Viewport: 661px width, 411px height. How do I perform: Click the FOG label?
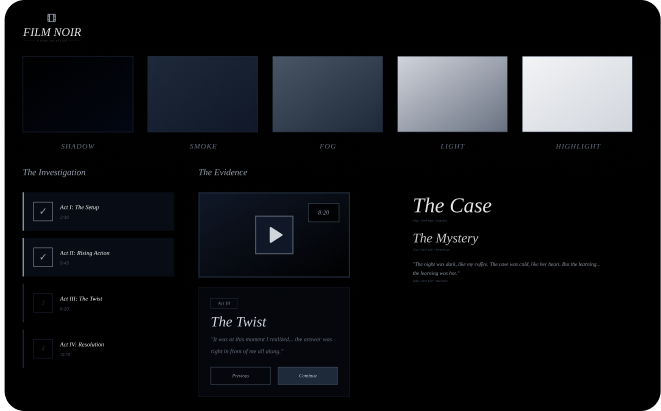[328, 146]
